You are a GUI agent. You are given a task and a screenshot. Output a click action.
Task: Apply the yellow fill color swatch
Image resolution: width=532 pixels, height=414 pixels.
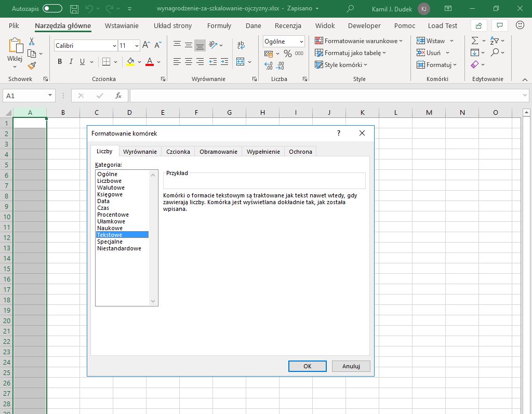tap(130, 62)
